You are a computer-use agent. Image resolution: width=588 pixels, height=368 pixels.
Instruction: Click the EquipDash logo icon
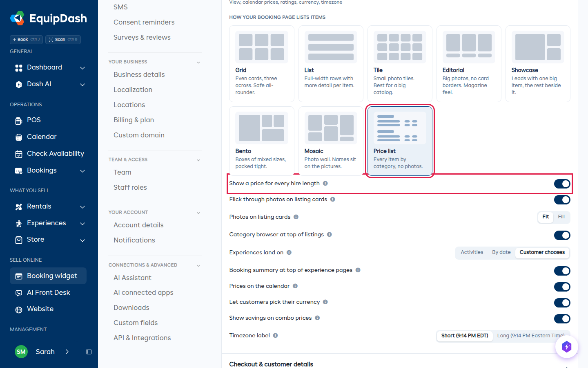[17, 18]
